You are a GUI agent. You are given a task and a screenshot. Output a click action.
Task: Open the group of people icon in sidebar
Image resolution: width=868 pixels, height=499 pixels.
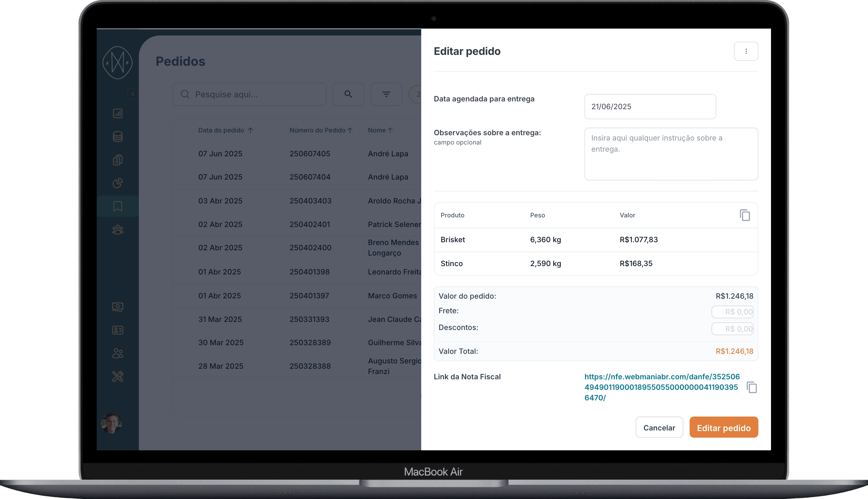click(117, 229)
